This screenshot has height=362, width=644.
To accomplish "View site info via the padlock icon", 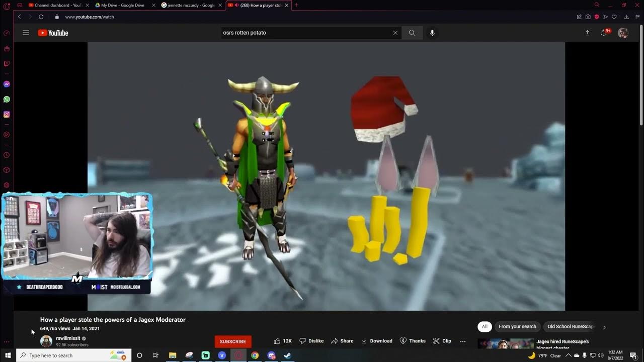I will coord(57,17).
